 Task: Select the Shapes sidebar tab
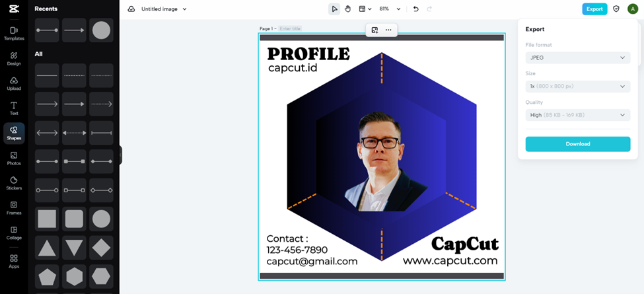click(14, 133)
